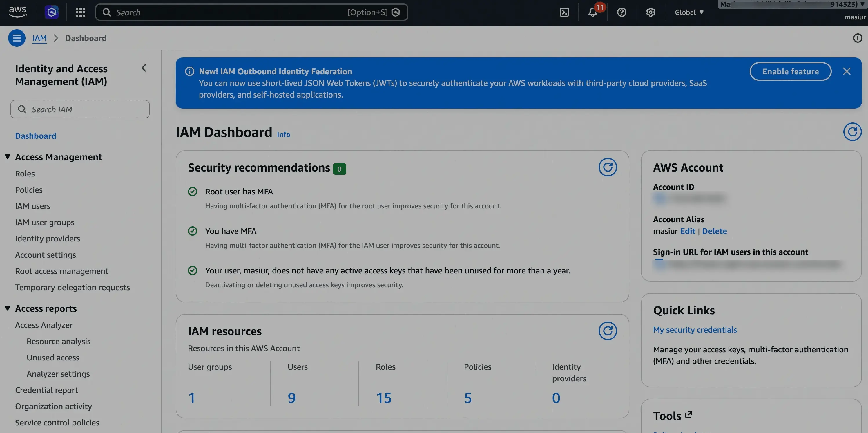Dismiss the Outbound Identity Federation banner

[847, 71]
